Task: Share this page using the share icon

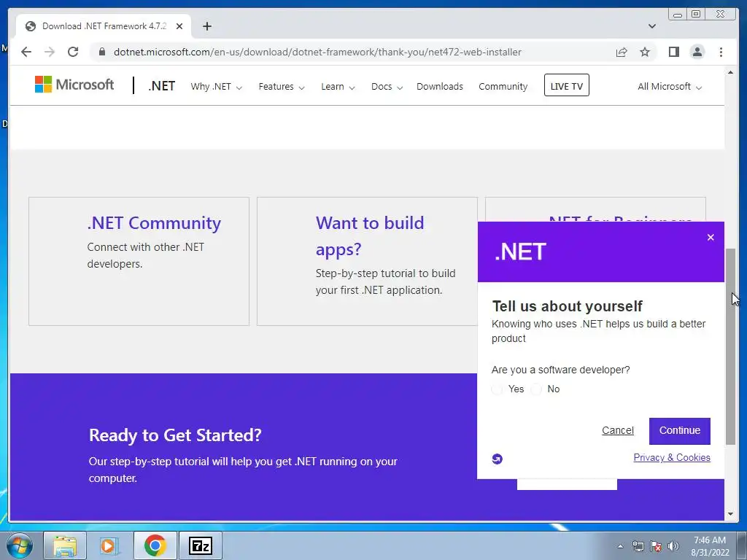Action: [x=622, y=52]
